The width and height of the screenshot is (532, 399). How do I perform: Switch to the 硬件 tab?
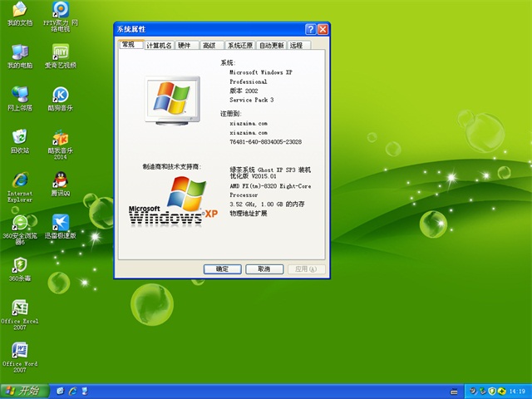(185, 46)
